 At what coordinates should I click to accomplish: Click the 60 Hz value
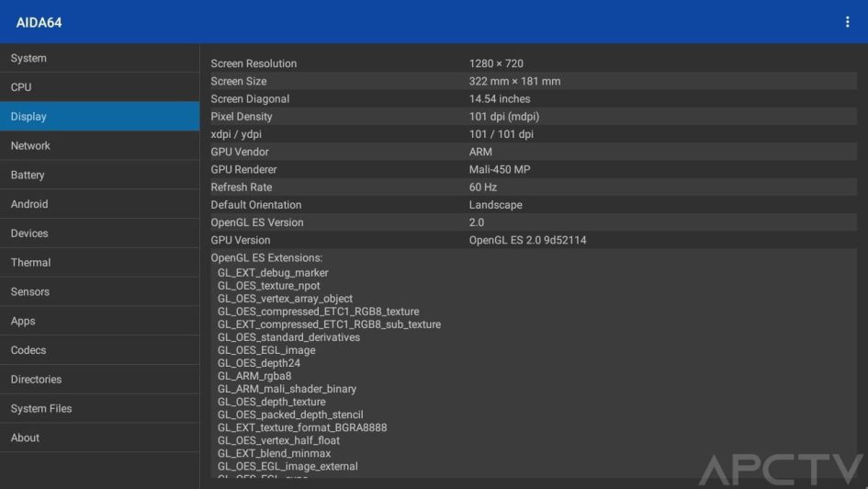(483, 188)
